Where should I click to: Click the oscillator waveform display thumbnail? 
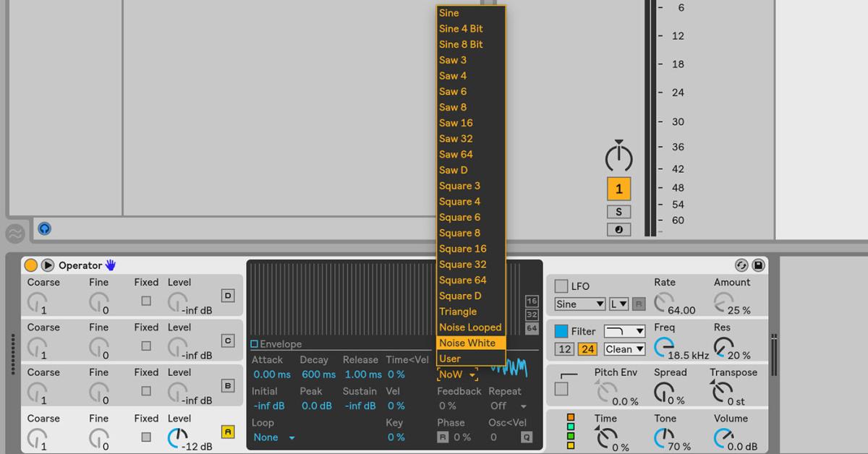pos(509,367)
